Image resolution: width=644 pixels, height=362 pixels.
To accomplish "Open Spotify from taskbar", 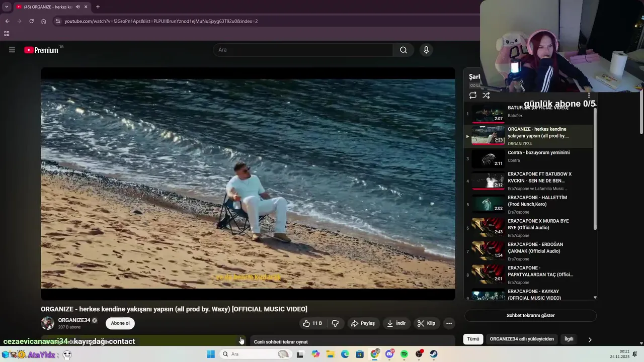I will point(404,354).
